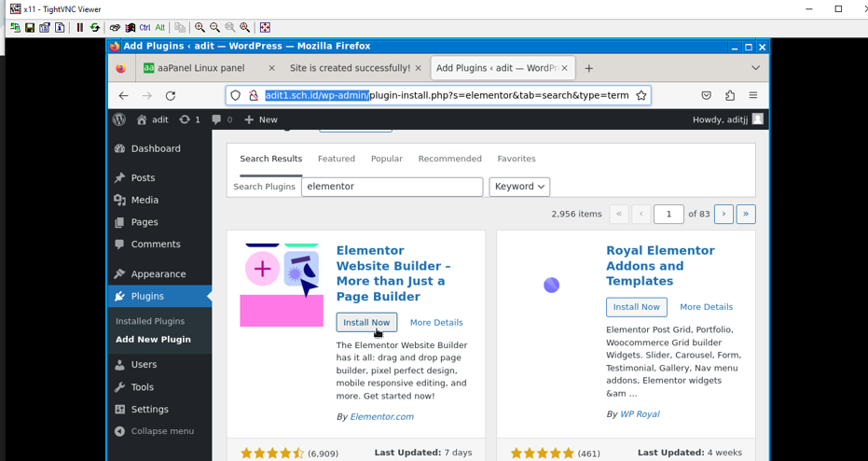The image size is (868, 461).
Task: Click TightVNC refresh screen icon
Action: tap(95, 27)
